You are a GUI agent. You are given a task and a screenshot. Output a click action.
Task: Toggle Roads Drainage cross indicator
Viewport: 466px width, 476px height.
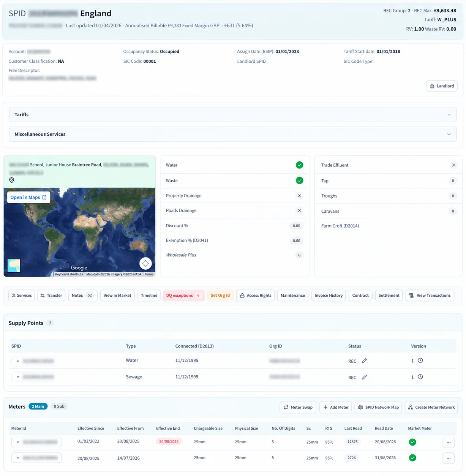pos(299,210)
